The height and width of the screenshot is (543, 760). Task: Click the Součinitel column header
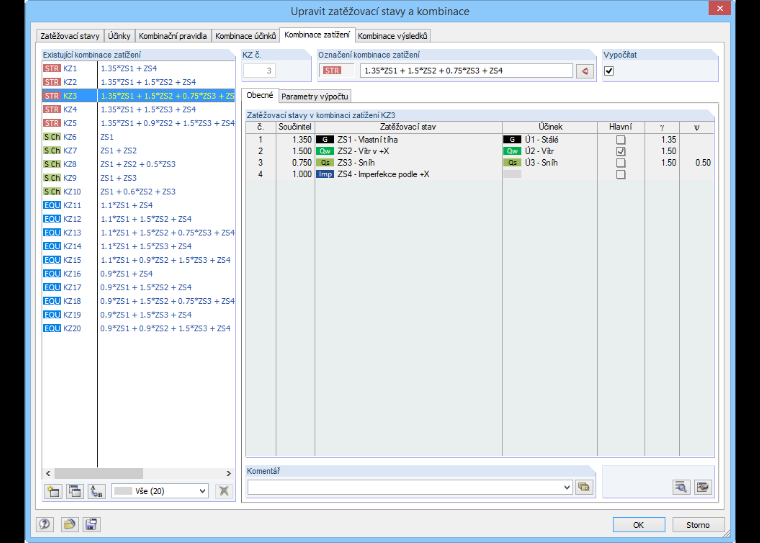pos(295,127)
